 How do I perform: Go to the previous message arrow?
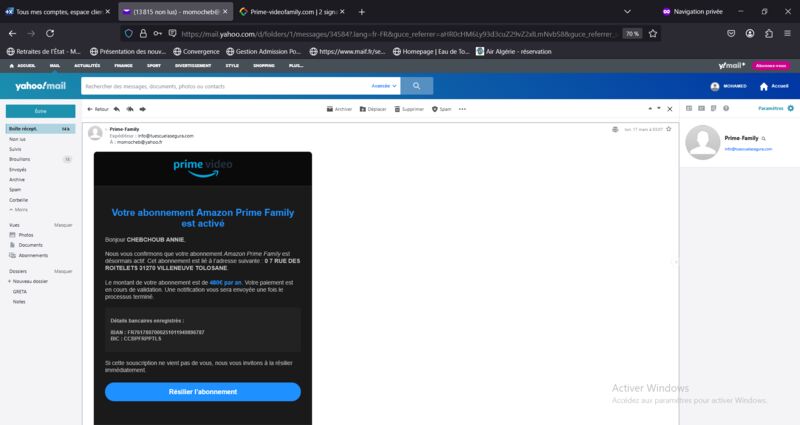pyautogui.click(x=650, y=109)
